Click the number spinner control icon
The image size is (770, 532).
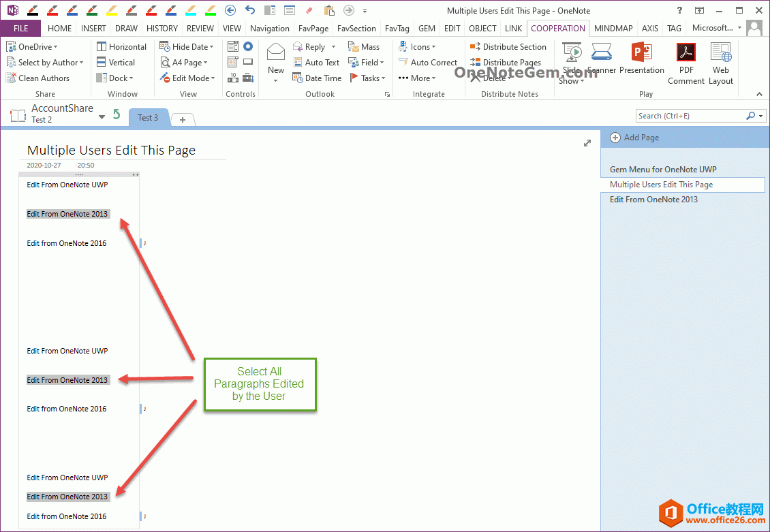coord(233,78)
